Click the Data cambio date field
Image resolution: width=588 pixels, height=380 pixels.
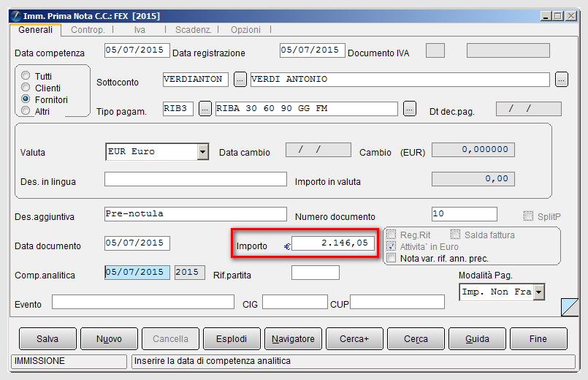[x=318, y=150]
